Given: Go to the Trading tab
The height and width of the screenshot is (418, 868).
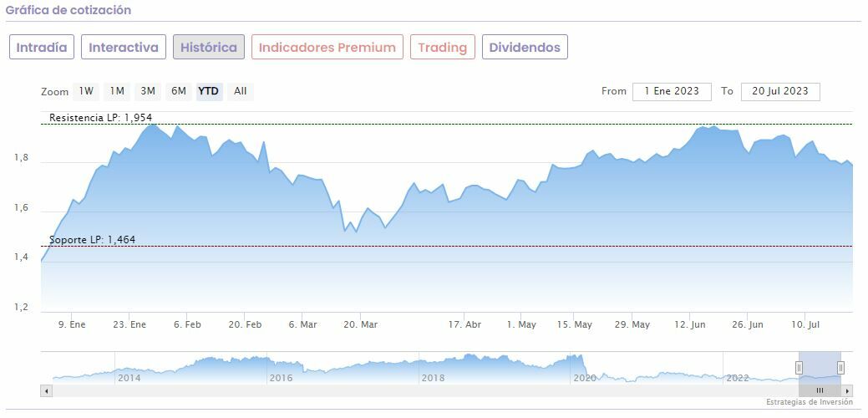Looking at the screenshot, I should pos(442,48).
